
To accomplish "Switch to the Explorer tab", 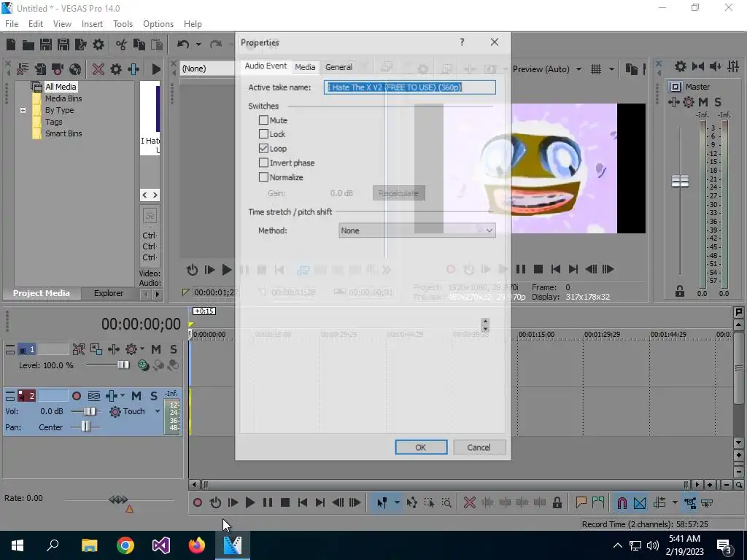I will (109, 293).
